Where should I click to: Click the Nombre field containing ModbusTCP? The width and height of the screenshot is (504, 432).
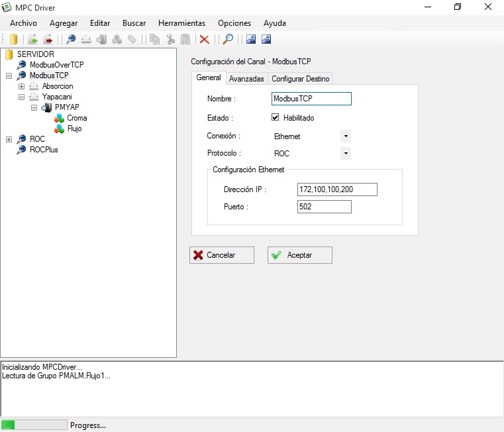pos(311,99)
